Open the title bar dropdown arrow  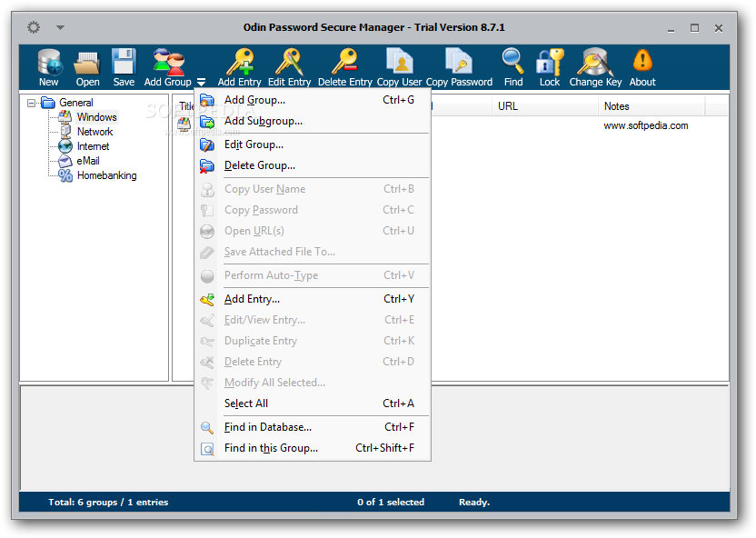pyautogui.click(x=60, y=27)
